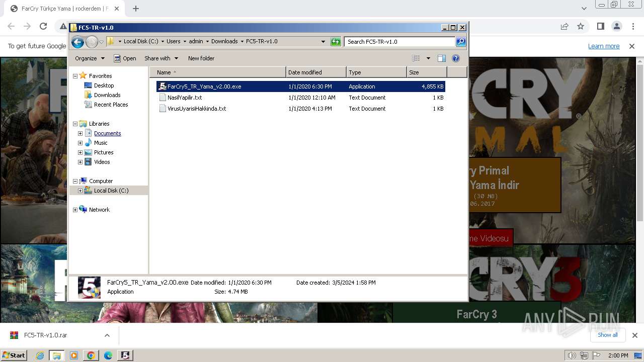Expand the Videos library node

tap(80, 162)
